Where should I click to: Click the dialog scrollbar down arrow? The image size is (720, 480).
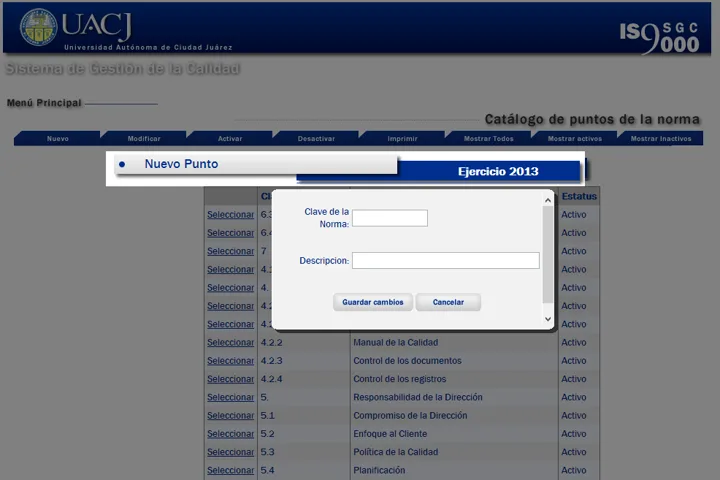[548, 319]
